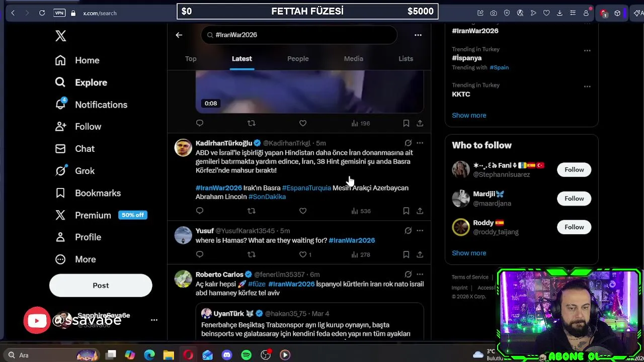Share Yusuf's post
Screen dimensions: 644x362
coord(420,255)
